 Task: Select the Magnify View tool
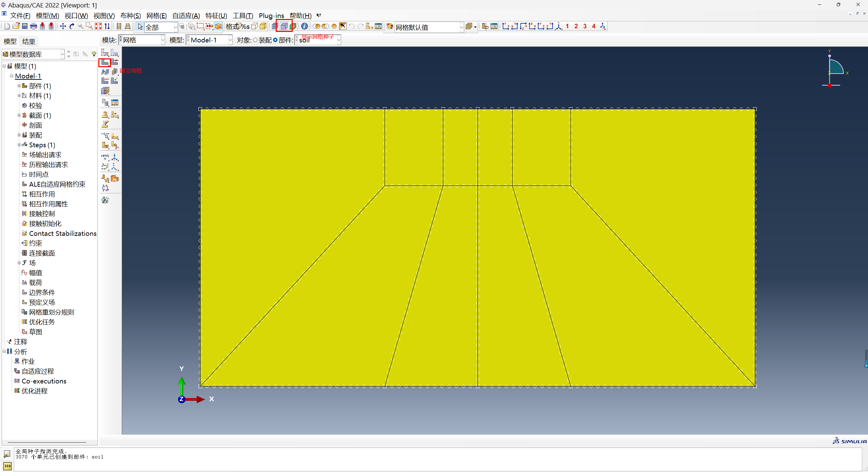click(x=81, y=26)
